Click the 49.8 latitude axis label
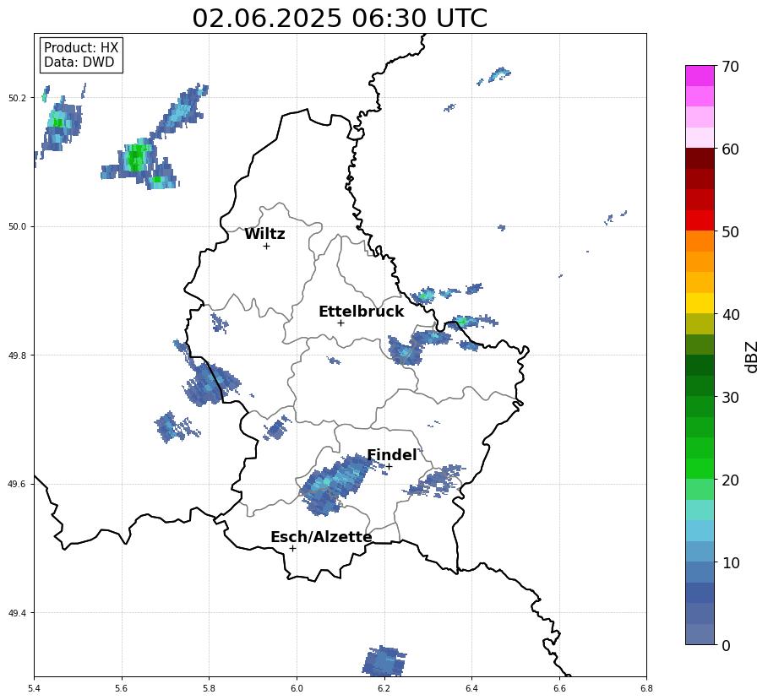This screenshot has height=700, width=768. (x=16, y=355)
